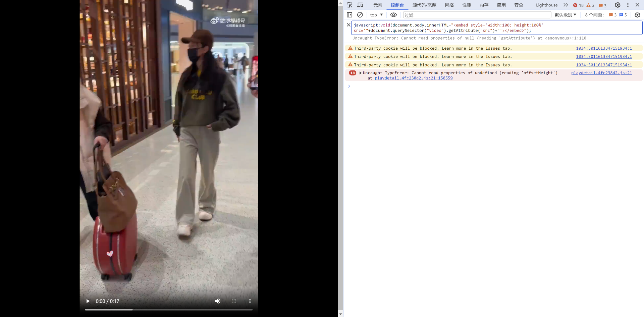644x317 pixels.
Task: Click the 18 errors counter icon
Action: pos(578,5)
